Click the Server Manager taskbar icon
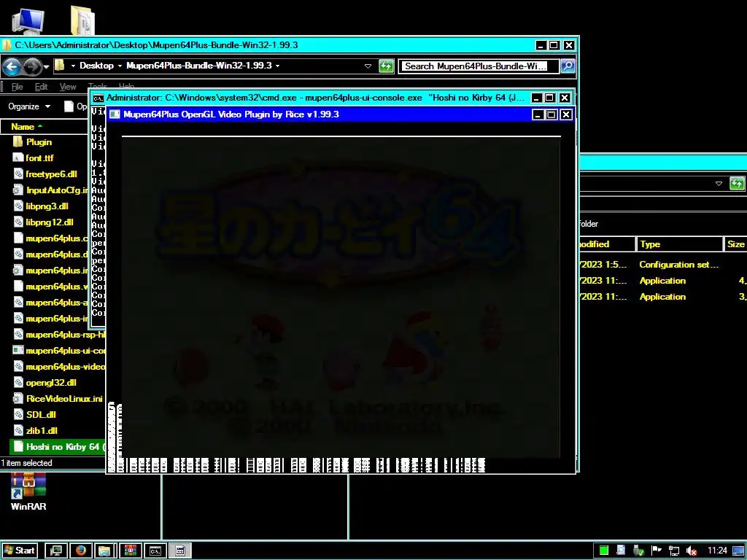 click(55, 551)
